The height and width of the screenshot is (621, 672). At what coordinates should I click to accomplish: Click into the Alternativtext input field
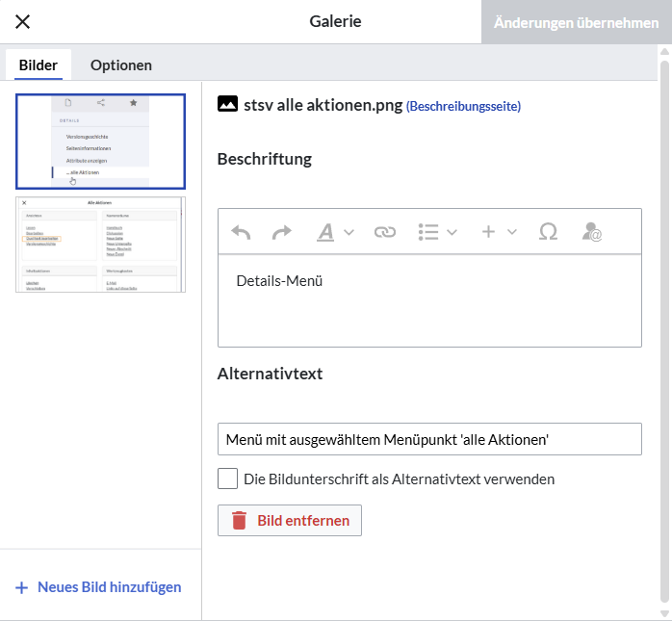coord(429,439)
